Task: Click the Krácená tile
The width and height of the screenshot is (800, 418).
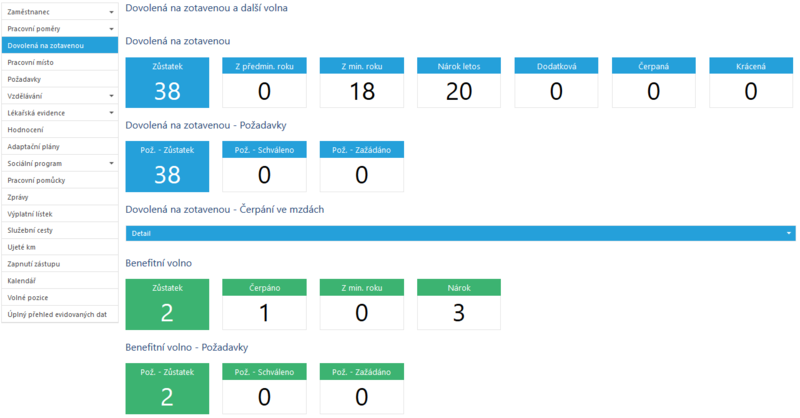Action: (751, 82)
